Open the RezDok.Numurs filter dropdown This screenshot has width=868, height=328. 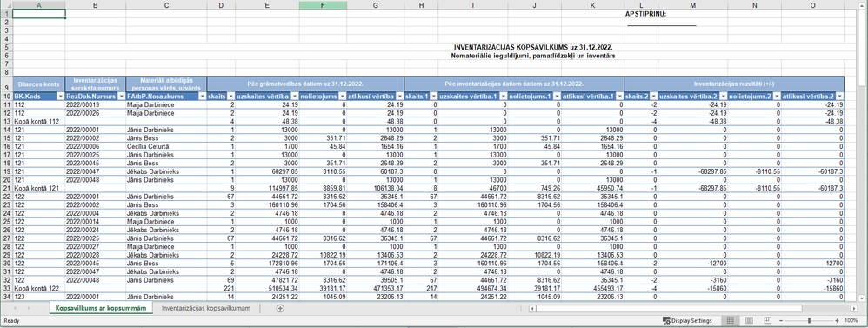coord(121,97)
